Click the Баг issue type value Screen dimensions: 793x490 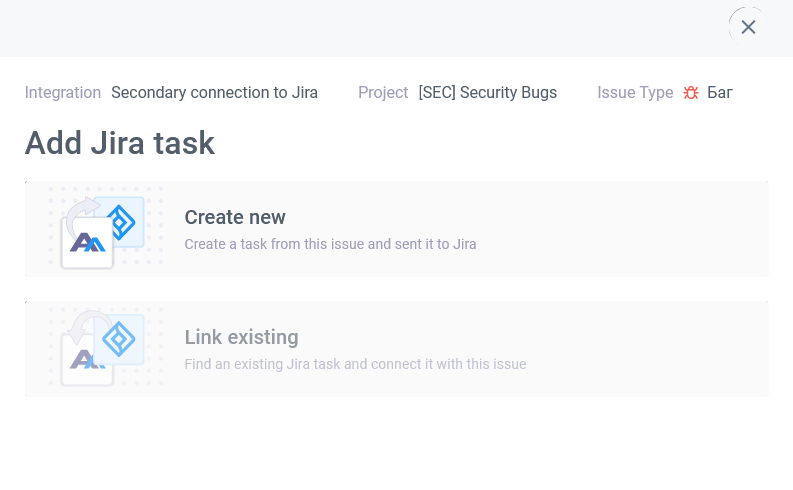tap(720, 93)
